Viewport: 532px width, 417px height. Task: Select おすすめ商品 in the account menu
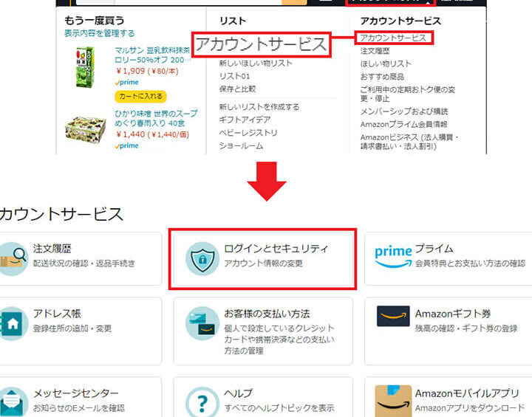point(382,77)
